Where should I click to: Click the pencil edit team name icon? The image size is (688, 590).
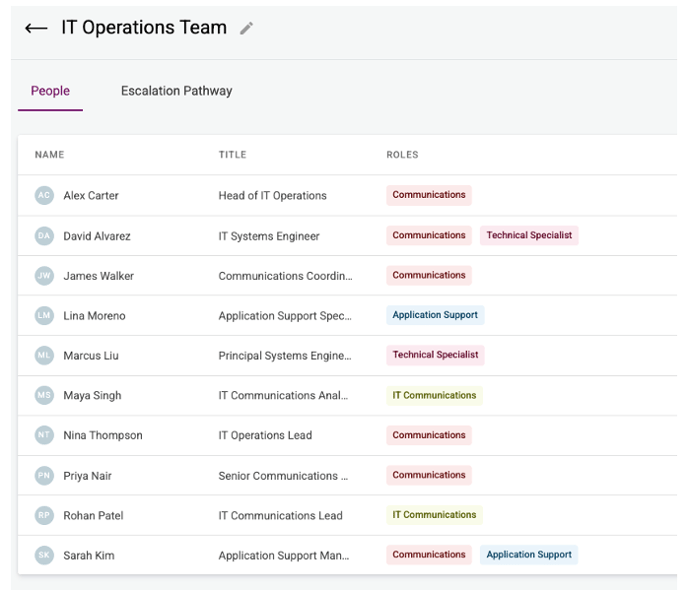tap(246, 29)
